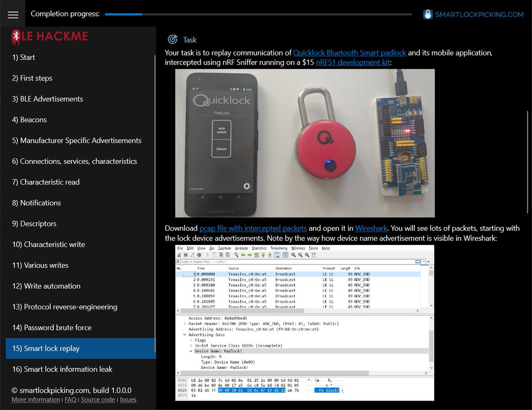This screenshot has height=410, width=532.
Task: Click the Completion progress bar
Action: 258,14
